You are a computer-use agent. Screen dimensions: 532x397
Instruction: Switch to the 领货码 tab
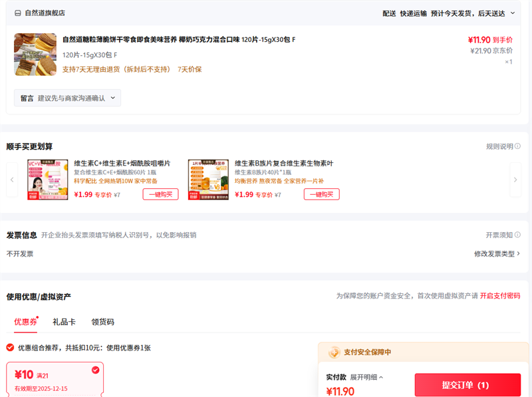102,322
